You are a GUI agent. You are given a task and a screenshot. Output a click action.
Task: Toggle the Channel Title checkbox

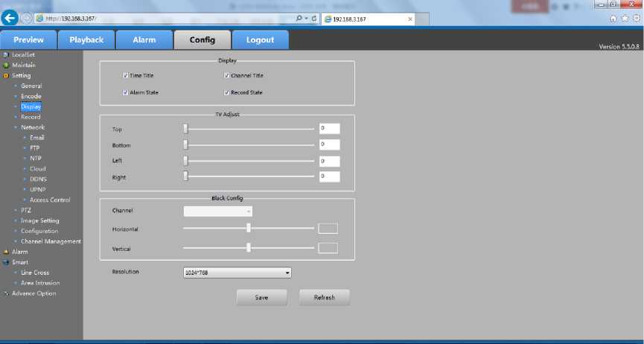226,76
